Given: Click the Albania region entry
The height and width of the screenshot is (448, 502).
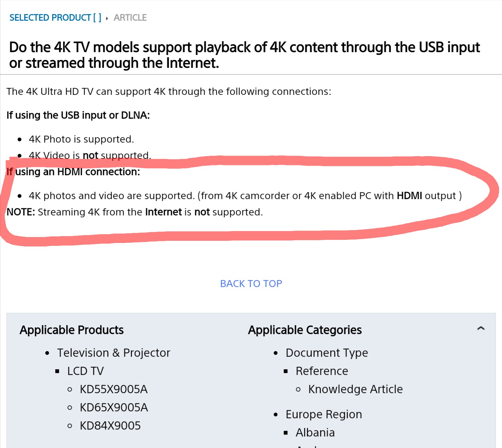Looking at the screenshot, I should 315,433.
